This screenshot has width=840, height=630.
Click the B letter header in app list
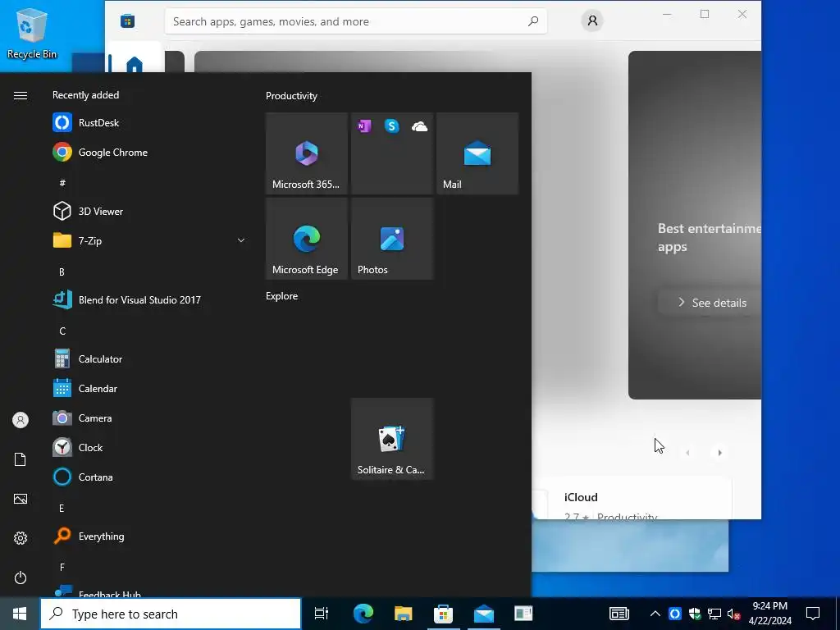tap(62, 272)
